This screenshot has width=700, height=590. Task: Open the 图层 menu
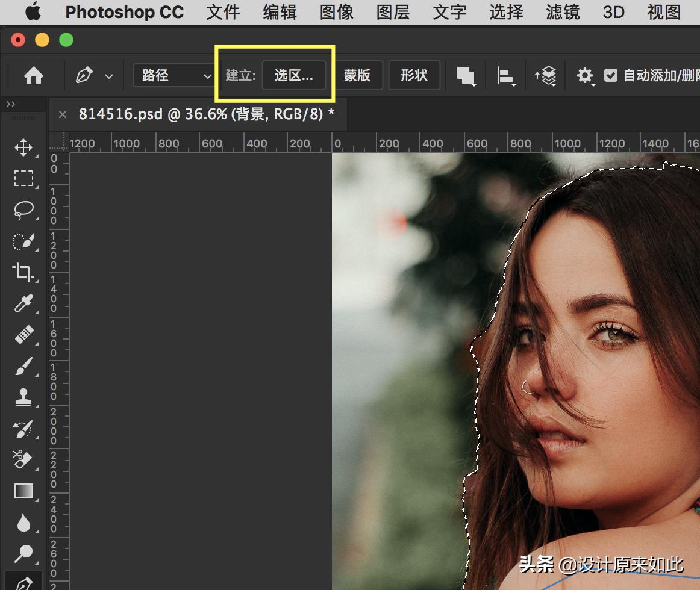coord(393,12)
